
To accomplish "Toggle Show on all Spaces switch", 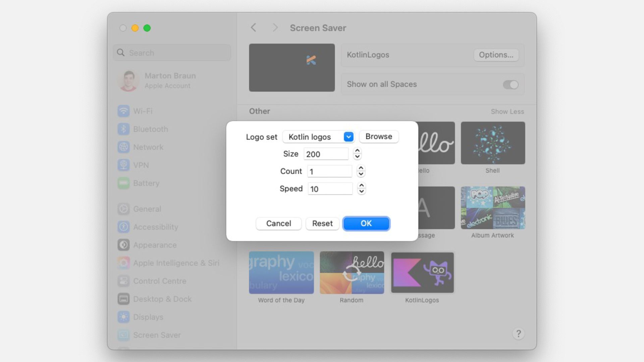I will (510, 84).
